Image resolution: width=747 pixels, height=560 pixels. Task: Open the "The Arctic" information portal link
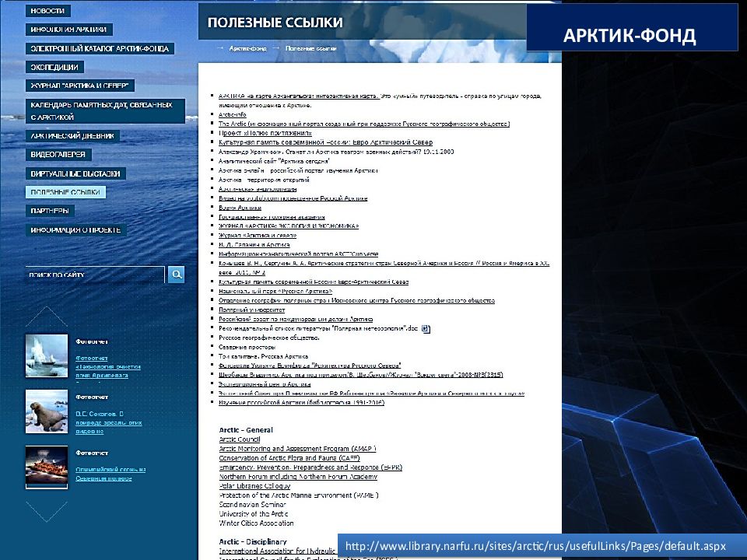pos(364,124)
